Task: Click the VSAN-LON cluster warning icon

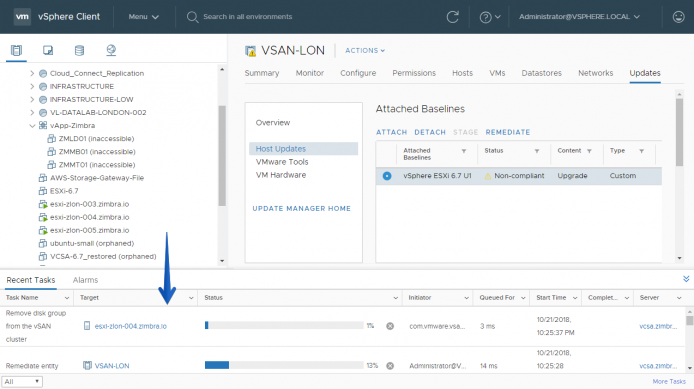Action: [x=251, y=51]
